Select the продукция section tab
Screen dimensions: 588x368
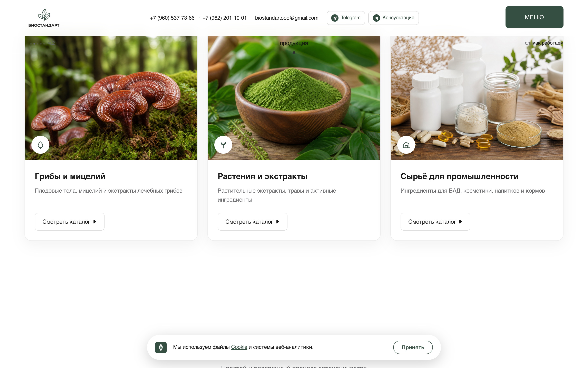point(294,43)
